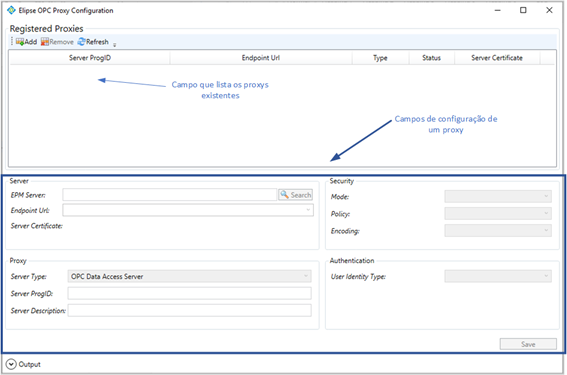Screen dimensions: 567x375
Task: Open the Endpoint Url dropdown
Action: [188, 210]
